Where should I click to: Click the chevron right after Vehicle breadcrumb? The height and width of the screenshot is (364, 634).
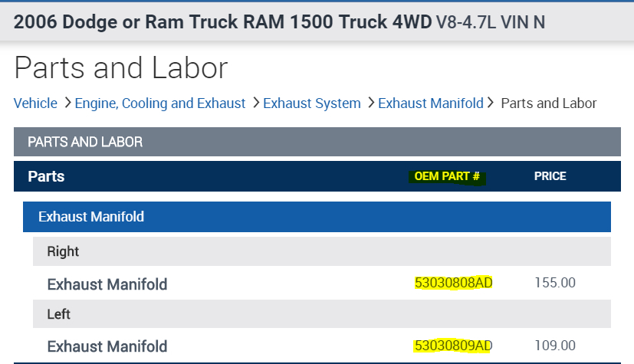tap(67, 103)
